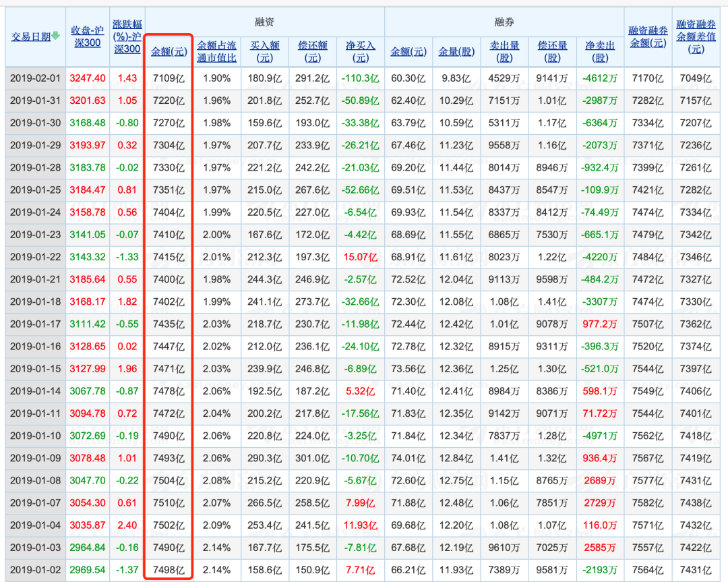
Task: Click net sell value -4971万
Action: pos(600,436)
